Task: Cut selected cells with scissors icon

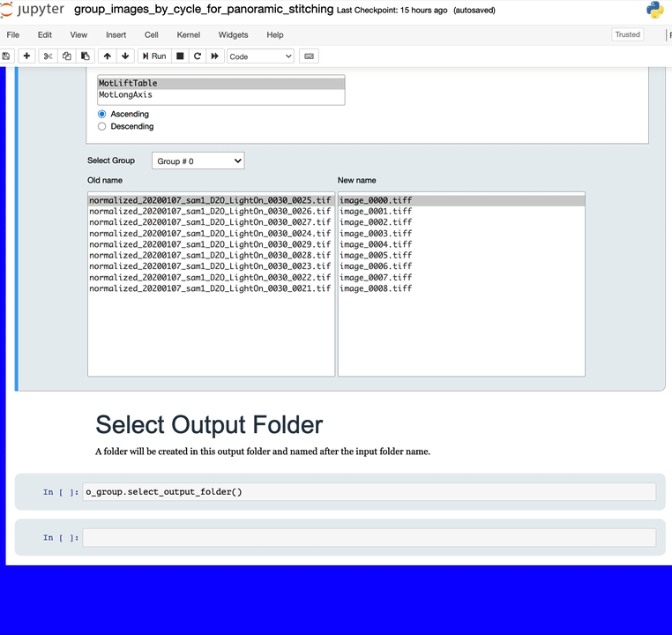Action: [49, 56]
